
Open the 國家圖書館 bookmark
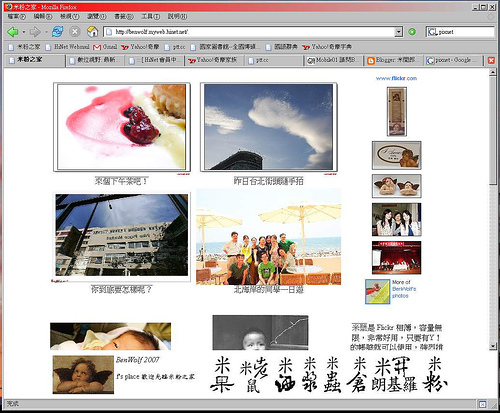tap(225, 47)
